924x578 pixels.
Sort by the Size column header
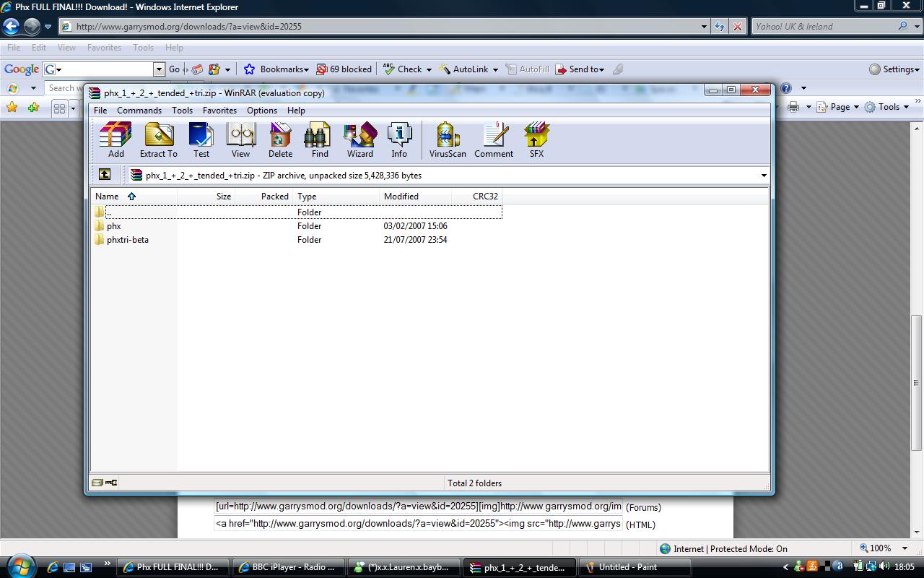pyautogui.click(x=206, y=197)
